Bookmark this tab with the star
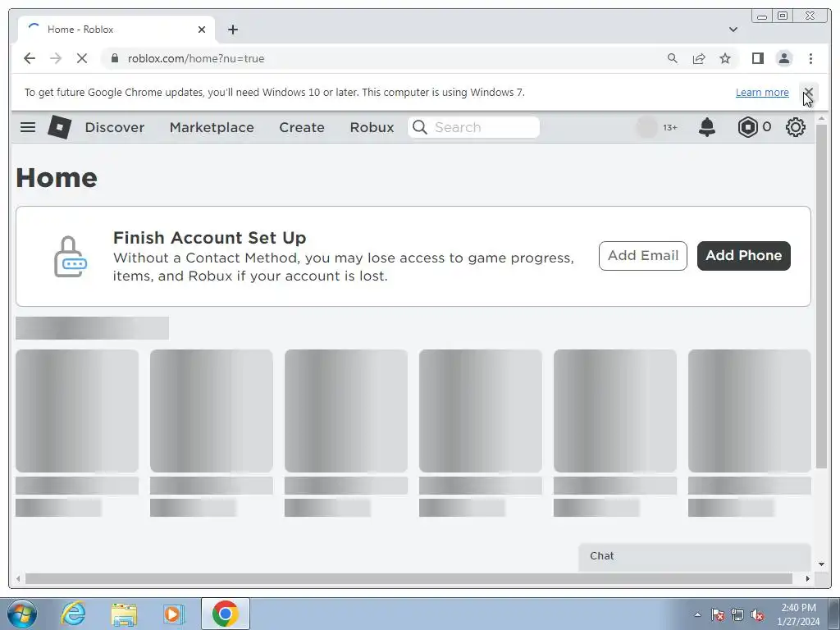This screenshot has height=630, width=840. (x=725, y=58)
